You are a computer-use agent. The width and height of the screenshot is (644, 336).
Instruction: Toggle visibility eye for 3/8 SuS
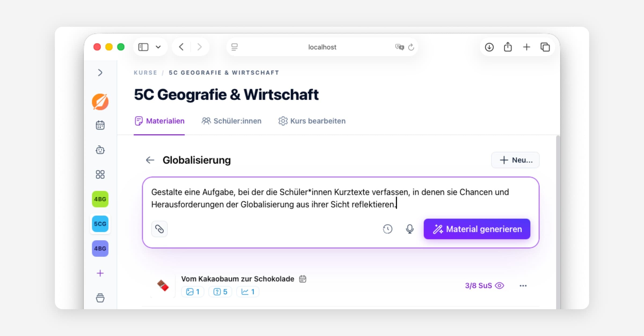pyautogui.click(x=499, y=286)
